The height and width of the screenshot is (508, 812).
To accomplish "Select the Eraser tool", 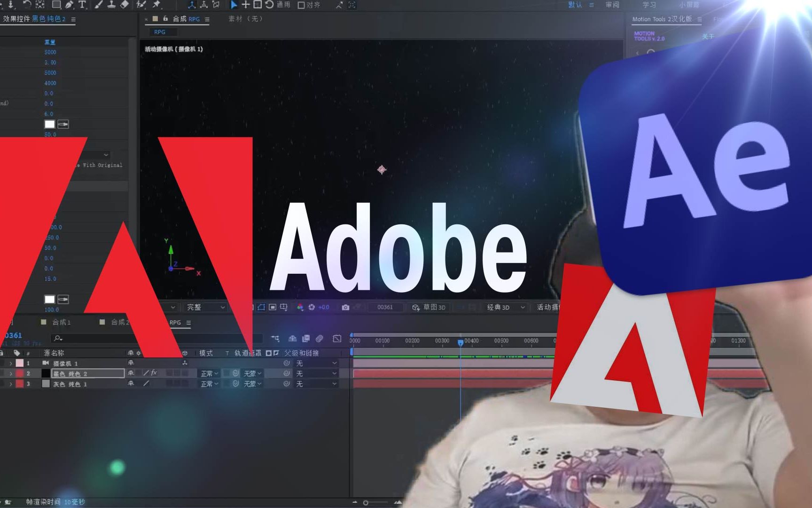I will 125,5.
